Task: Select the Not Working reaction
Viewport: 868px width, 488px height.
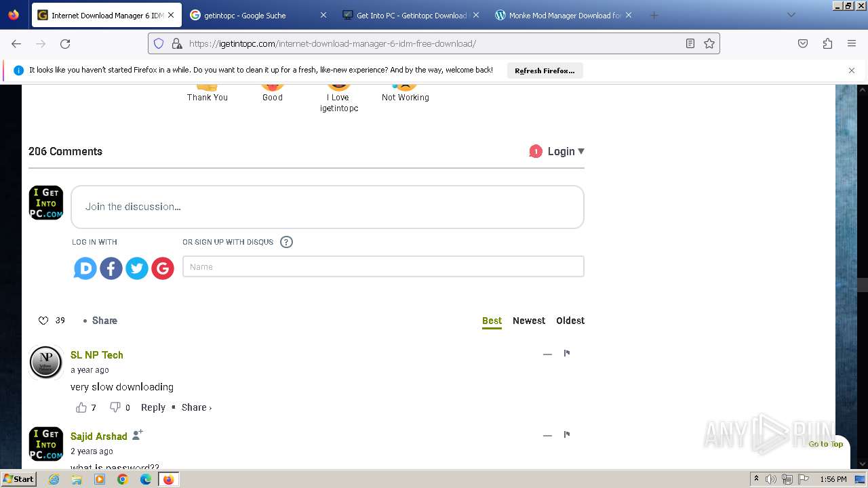Action: coord(406,93)
